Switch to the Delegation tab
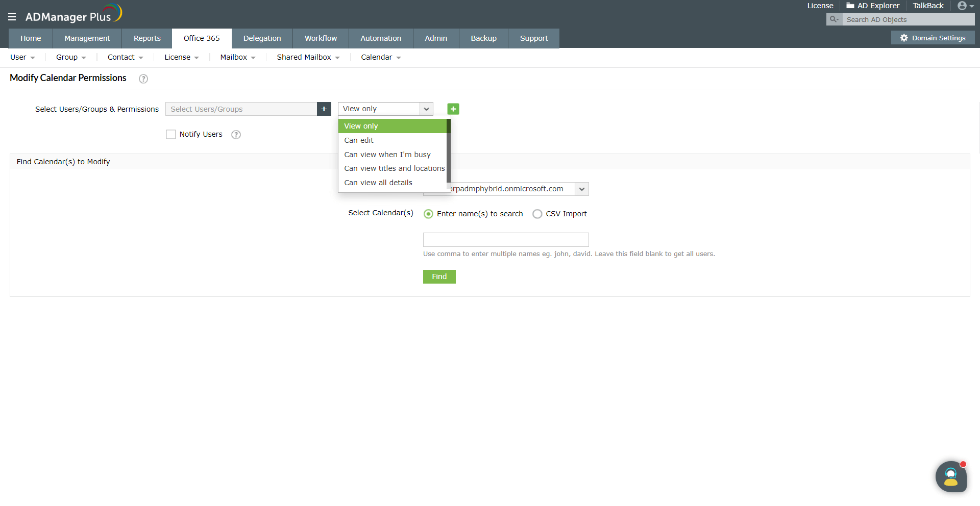The image size is (980, 506). (x=262, y=38)
